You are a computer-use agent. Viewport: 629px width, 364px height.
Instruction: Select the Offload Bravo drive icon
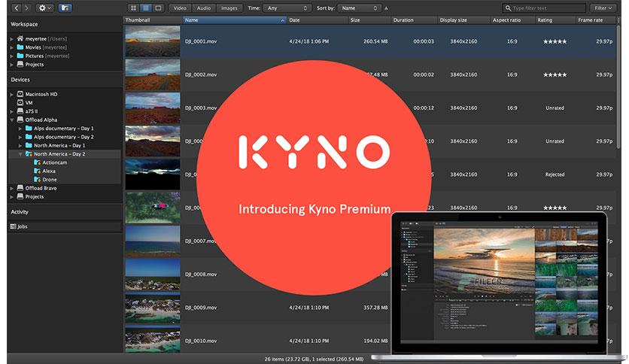[x=20, y=187]
